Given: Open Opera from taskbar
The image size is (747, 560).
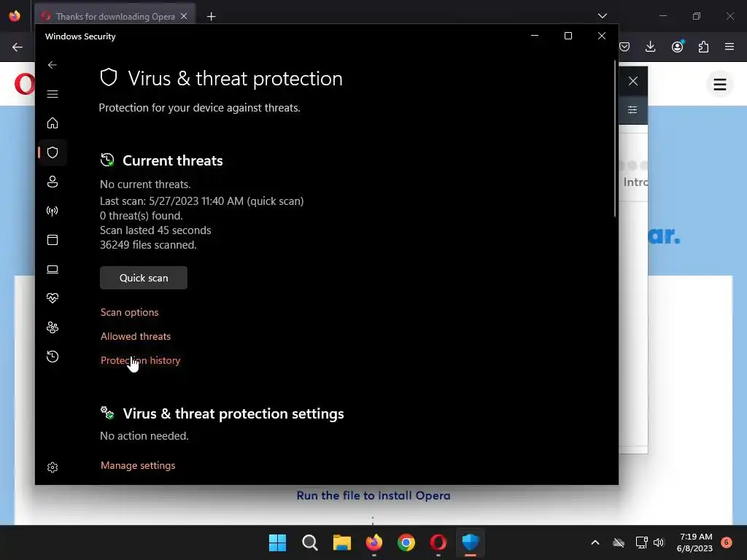Looking at the screenshot, I should tap(438, 542).
